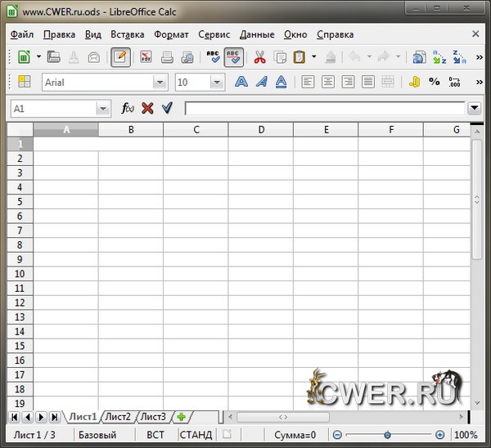Open the Function Wizard icon

(127, 108)
